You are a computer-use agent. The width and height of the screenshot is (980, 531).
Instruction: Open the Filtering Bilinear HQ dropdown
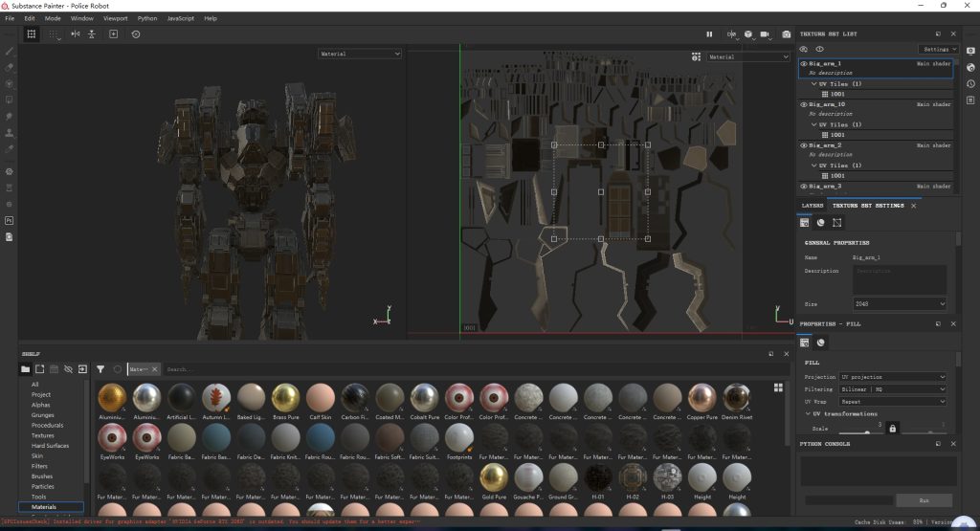pos(893,389)
